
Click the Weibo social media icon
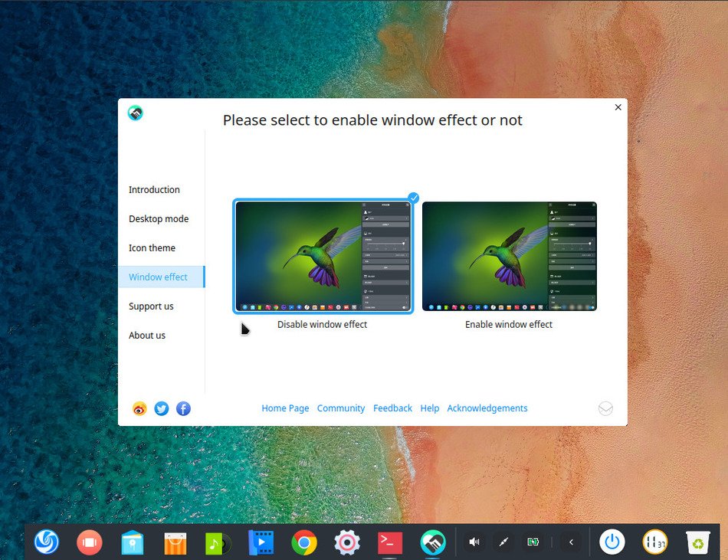click(139, 408)
